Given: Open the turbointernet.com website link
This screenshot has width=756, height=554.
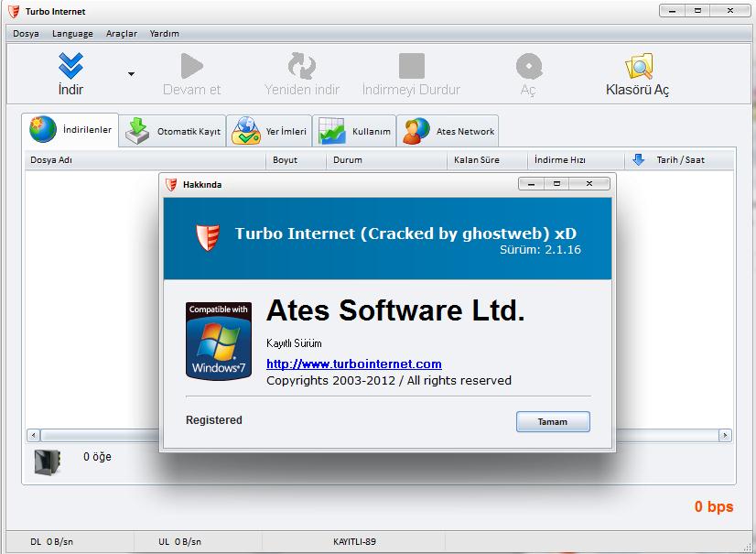Looking at the screenshot, I should point(353,364).
